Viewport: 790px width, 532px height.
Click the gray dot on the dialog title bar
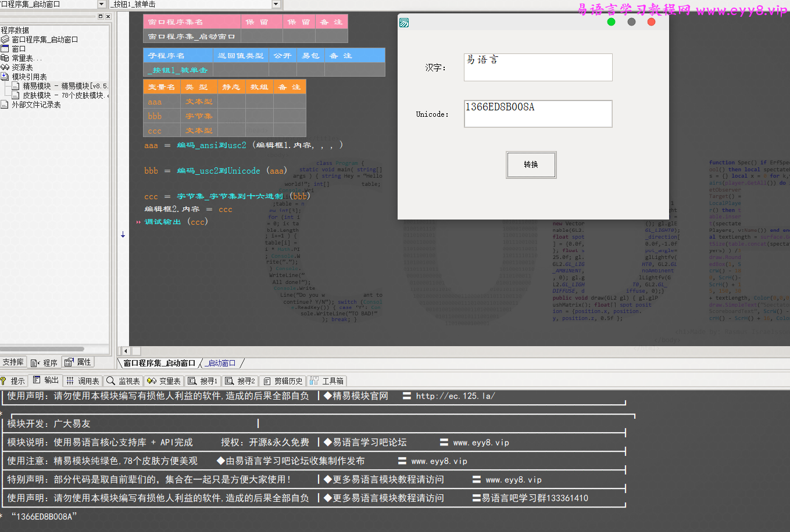coord(631,22)
